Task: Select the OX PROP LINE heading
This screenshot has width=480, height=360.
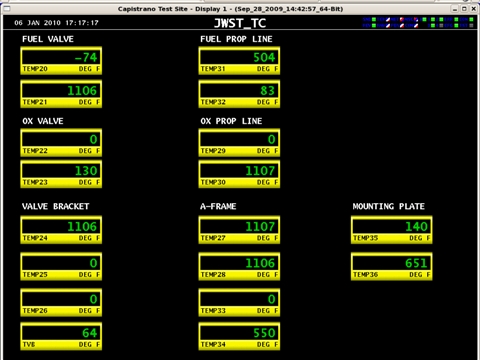Action: point(231,121)
